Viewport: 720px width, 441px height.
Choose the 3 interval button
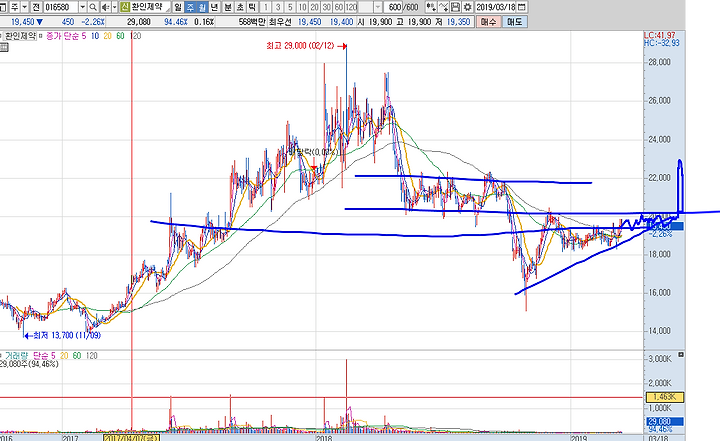tap(278, 7)
